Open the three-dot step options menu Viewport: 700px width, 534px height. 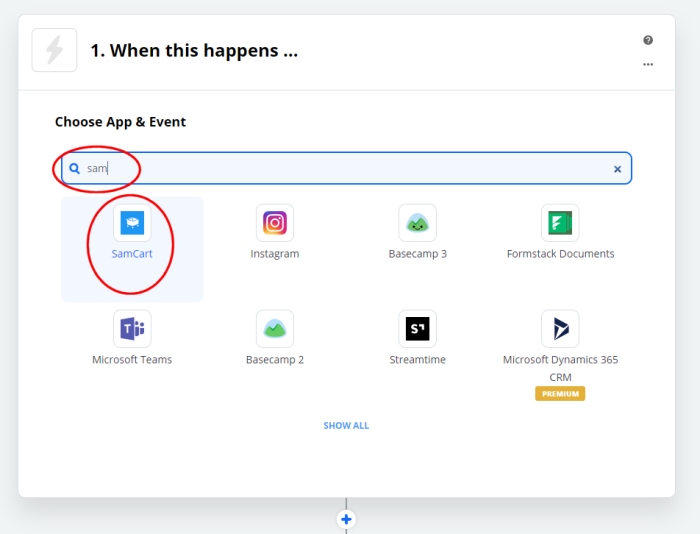click(648, 64)
